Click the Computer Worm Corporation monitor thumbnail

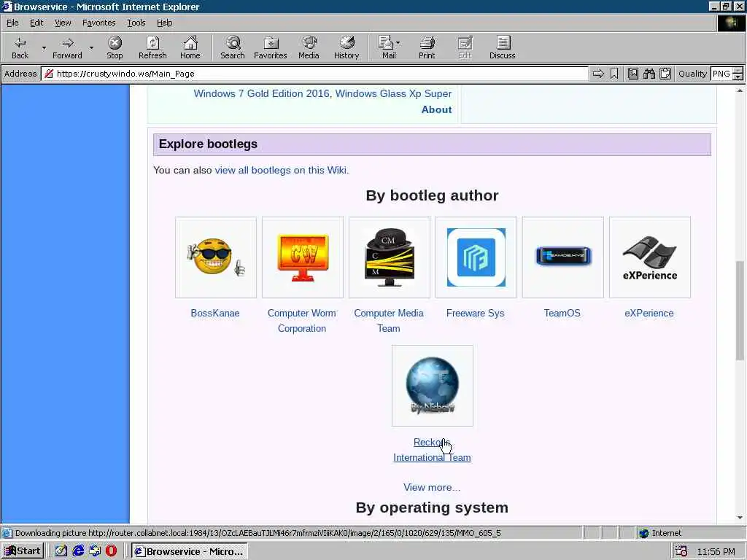coord(303,257)
